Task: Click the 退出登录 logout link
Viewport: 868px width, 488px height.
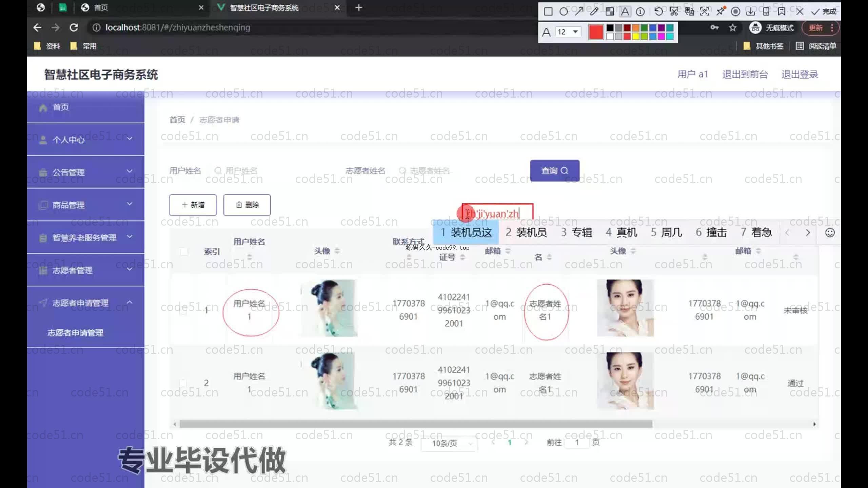Action: 800,74
